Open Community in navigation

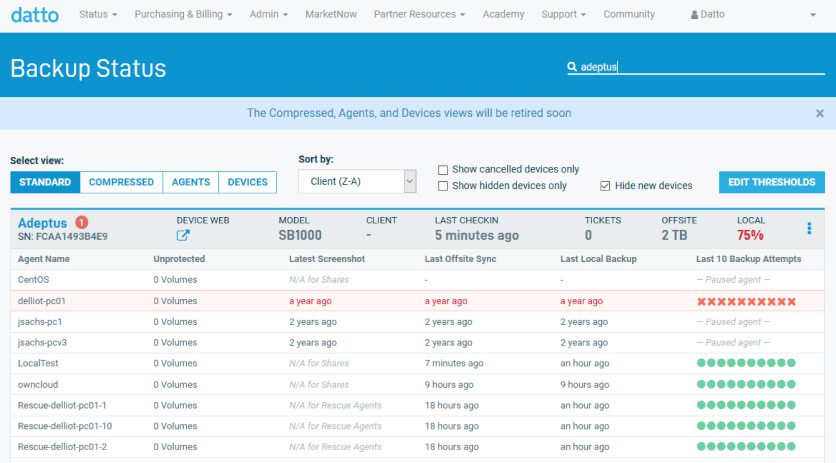click(x=629, y=14)
